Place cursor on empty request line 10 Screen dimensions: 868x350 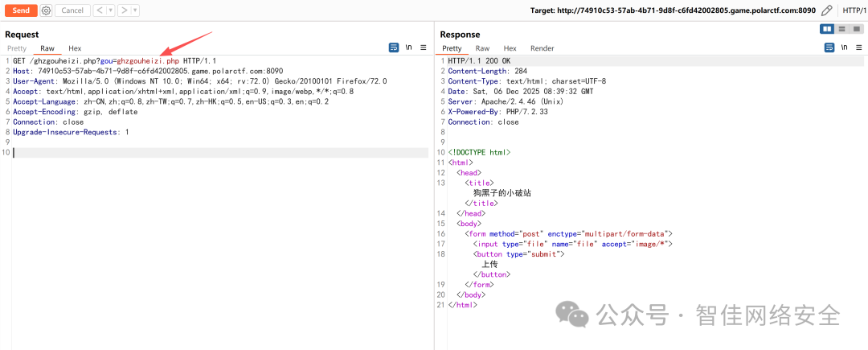pos(220,152)
